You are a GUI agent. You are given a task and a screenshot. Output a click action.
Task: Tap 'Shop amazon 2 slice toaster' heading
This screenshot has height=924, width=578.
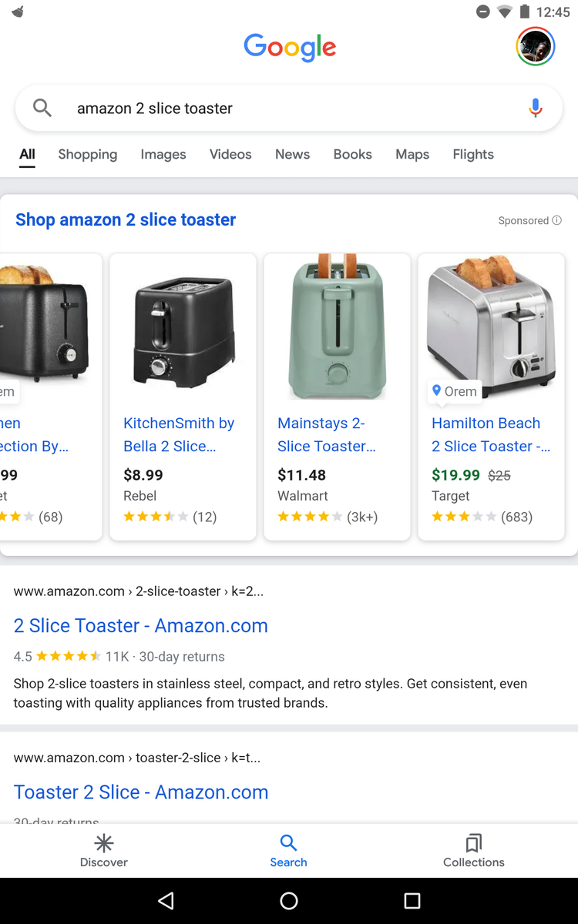(x=126, y=219)
